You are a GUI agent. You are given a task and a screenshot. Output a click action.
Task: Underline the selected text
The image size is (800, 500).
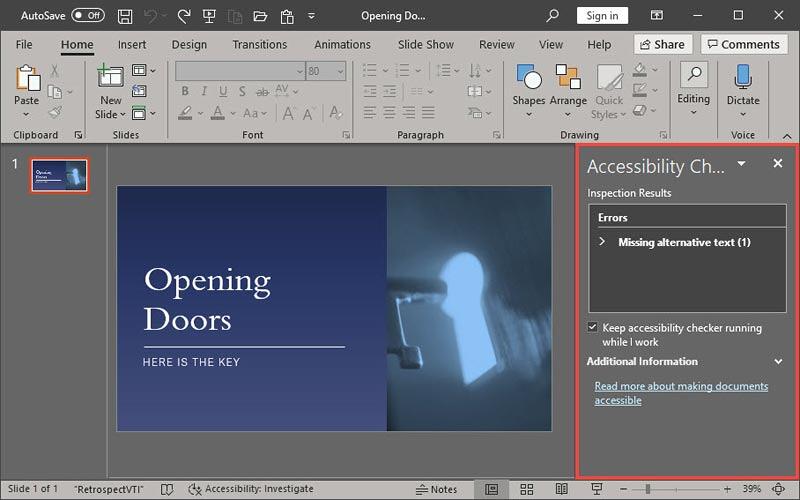(x=223, y=91)
